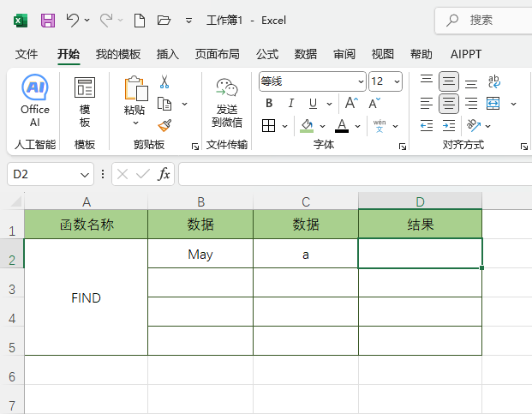Increase indent in alignment group
The width and height of the screenshot is (532, 414).
point(449,126)
